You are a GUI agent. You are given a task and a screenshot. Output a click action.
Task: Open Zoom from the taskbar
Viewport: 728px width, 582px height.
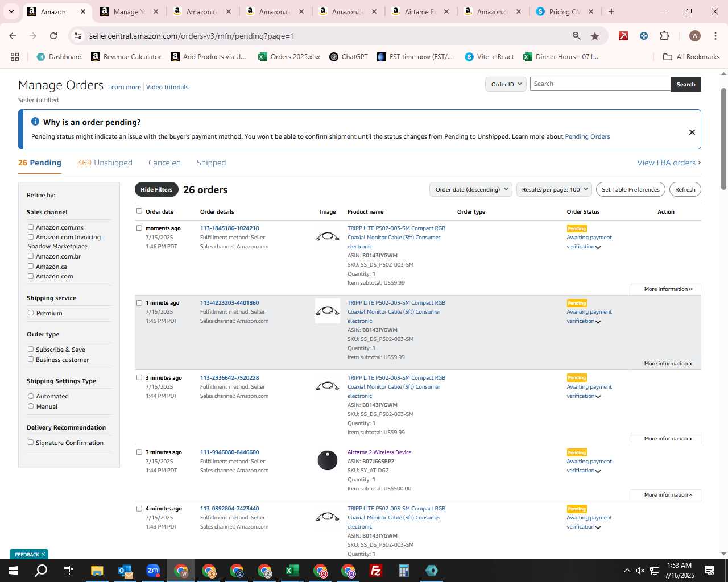click(x=153, y=571)
